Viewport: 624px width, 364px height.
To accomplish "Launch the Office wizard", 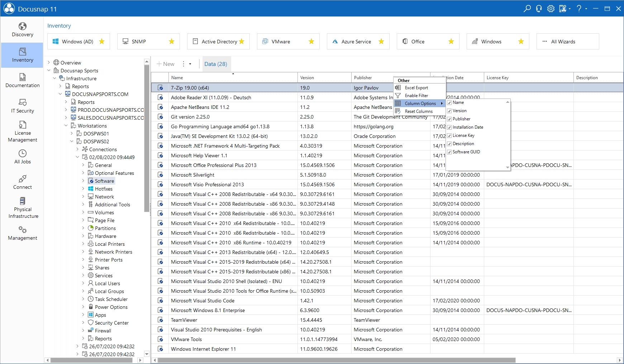I will pyautogui.click(x=428, y=42).
